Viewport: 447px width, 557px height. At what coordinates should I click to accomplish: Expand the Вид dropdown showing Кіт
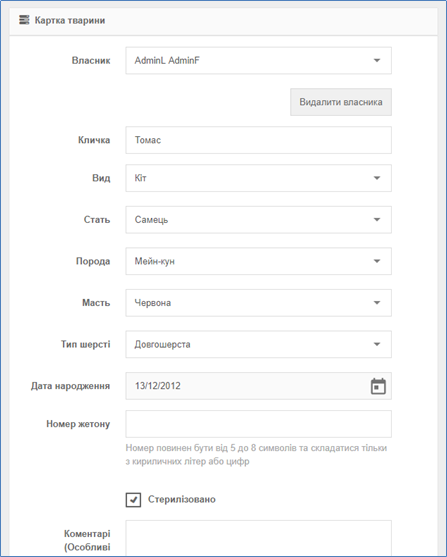258,178
